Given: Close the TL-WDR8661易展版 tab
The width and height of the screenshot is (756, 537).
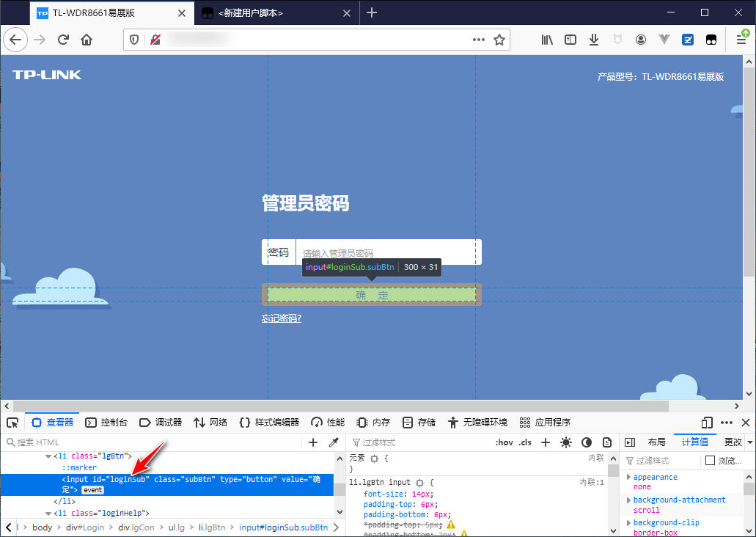Looking at the screenshot, I should tap(182, 13).
